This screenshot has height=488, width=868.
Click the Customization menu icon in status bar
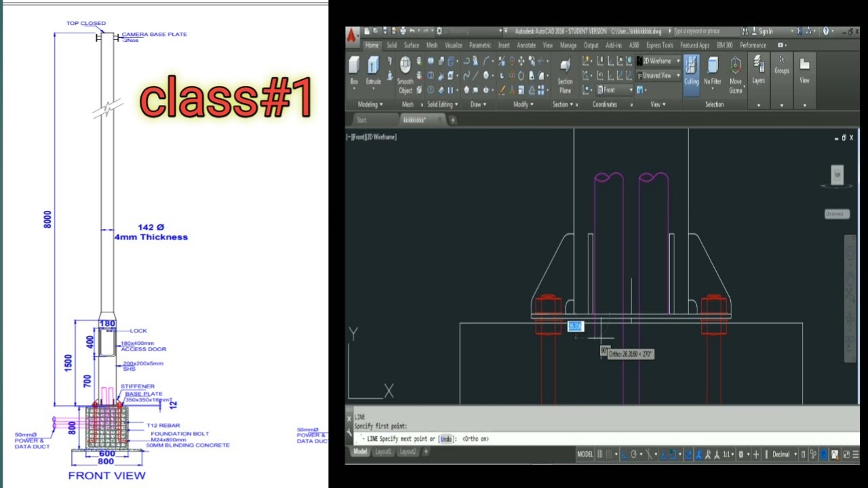[x=856, y=454]
